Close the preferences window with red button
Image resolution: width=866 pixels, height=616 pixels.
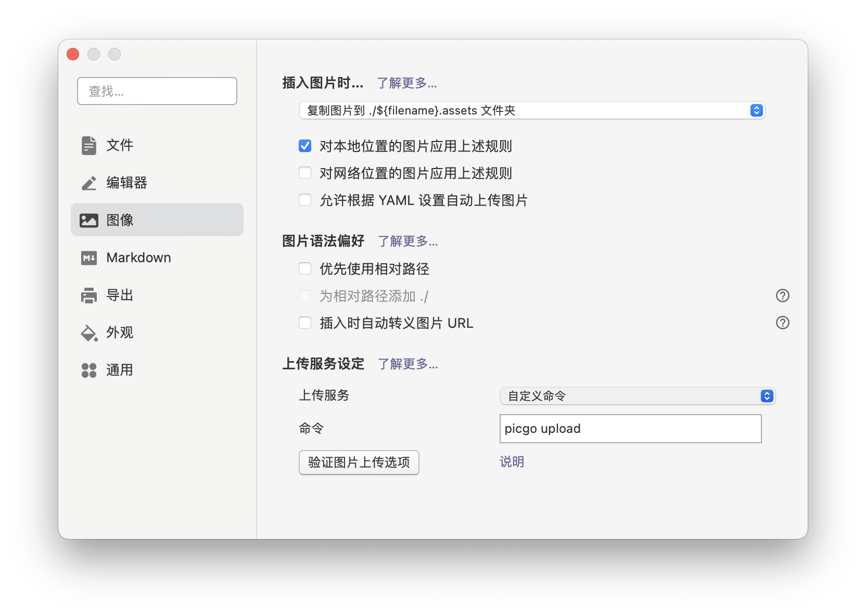click(73, 54)
